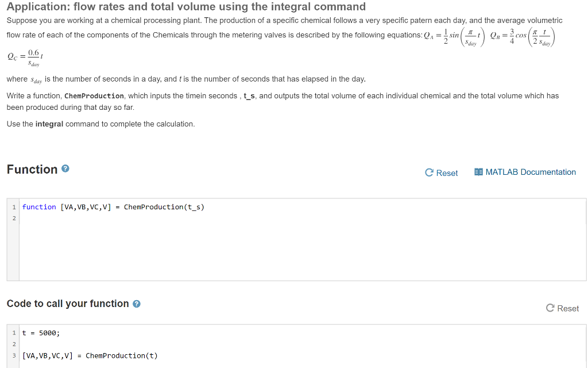Click line number 1 in the Function editor

tap(13, 206)
